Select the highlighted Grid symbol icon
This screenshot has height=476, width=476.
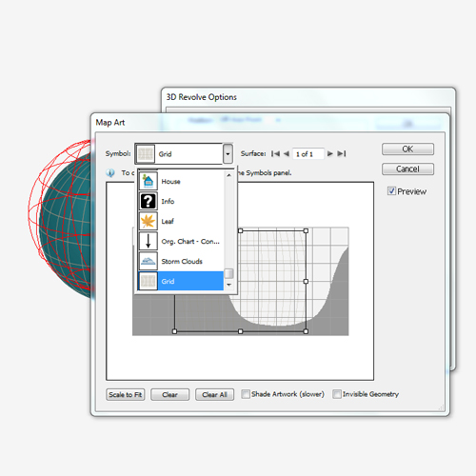pyautogui.click(x=149, y=281)
